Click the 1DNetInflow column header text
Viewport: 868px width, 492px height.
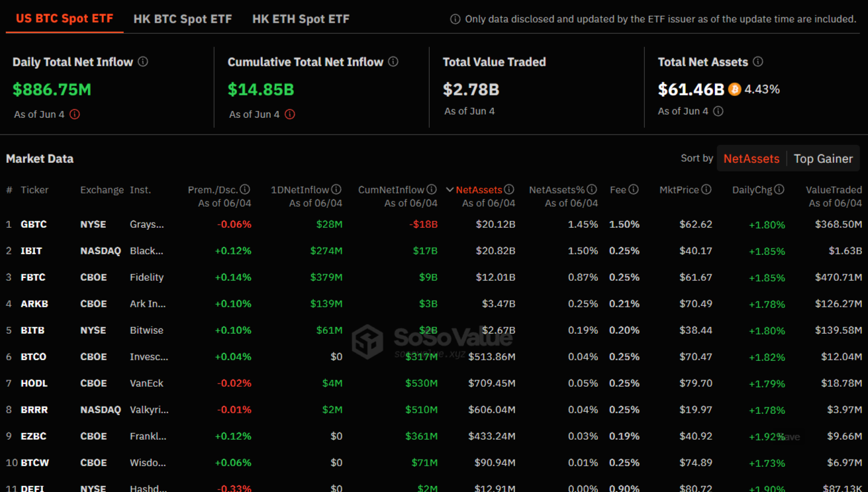[x=300, y=190]
